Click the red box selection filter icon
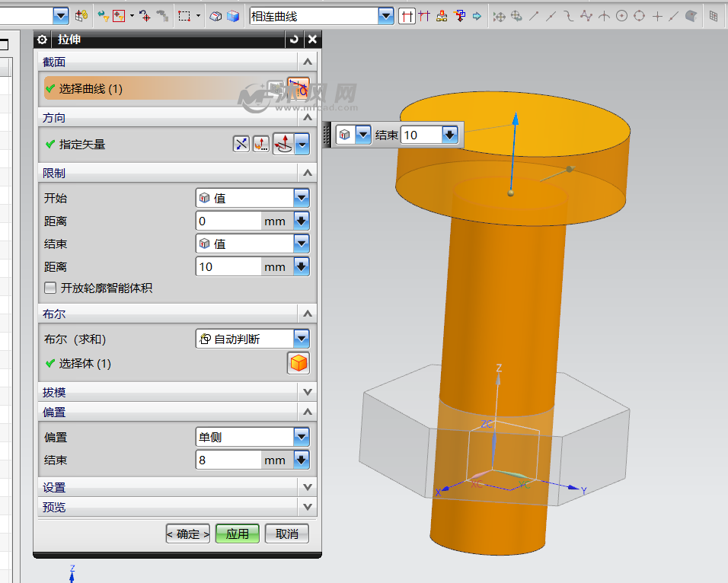The width and height of the screenshot is (728, 583). [120, 16]
